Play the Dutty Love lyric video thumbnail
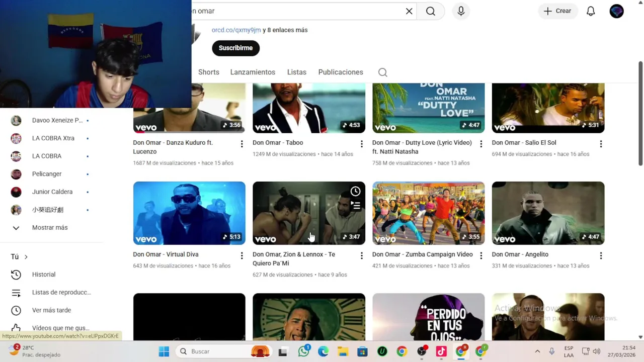644x362 pixels. coord(428,108)
